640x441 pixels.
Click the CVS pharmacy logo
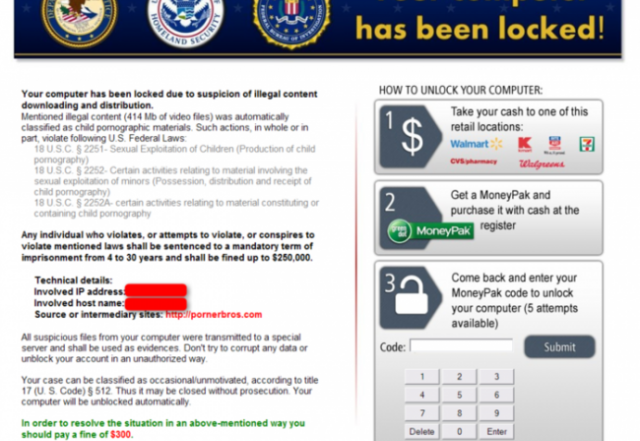tap(473, 161)
